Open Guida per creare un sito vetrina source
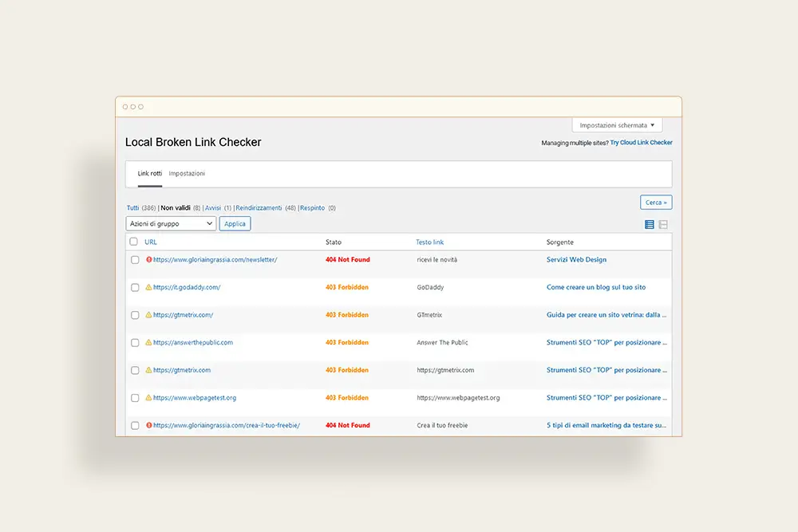798x532 pixels. coord(606,315)
